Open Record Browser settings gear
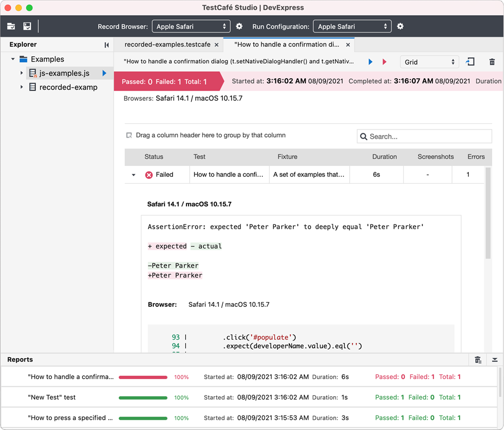Screen dimensions: 504x430 tap(239, 26)
